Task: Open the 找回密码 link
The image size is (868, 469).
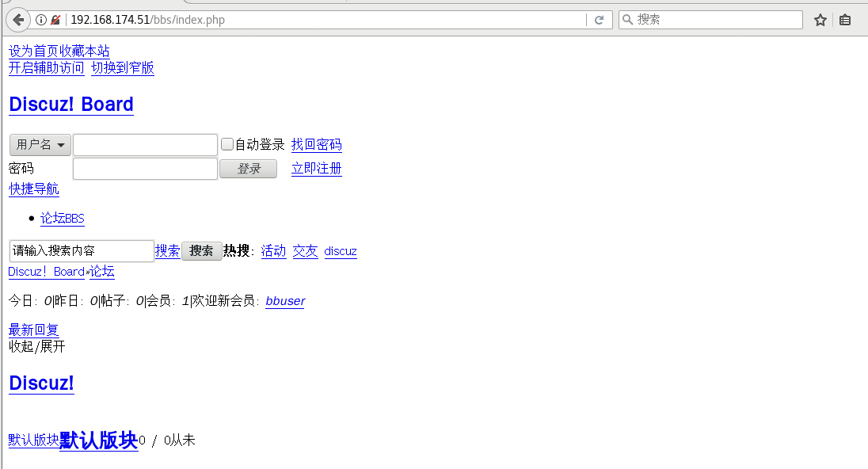Action: [x=317, y=144]
